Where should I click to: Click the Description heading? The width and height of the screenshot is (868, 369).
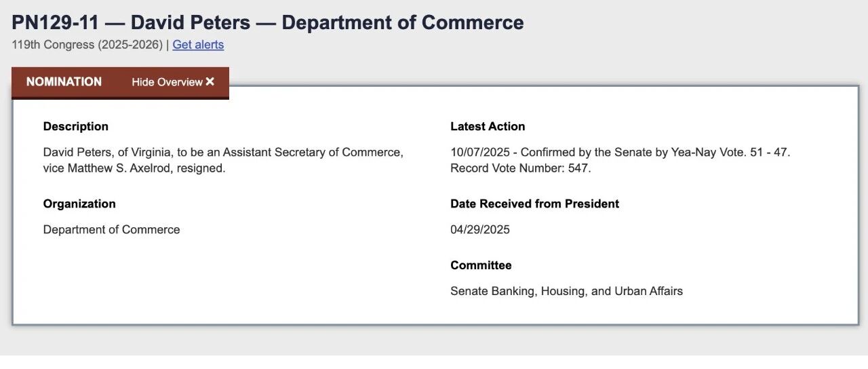[76, 126]
